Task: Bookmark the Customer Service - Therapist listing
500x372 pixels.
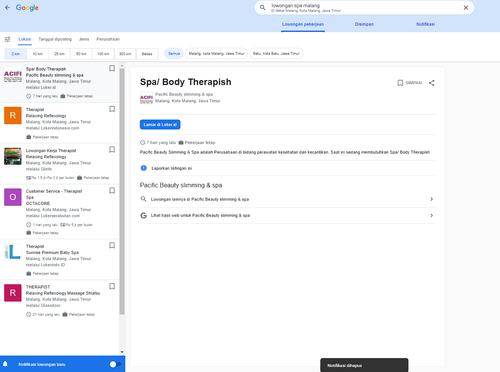Action: (x=112, y=191)
